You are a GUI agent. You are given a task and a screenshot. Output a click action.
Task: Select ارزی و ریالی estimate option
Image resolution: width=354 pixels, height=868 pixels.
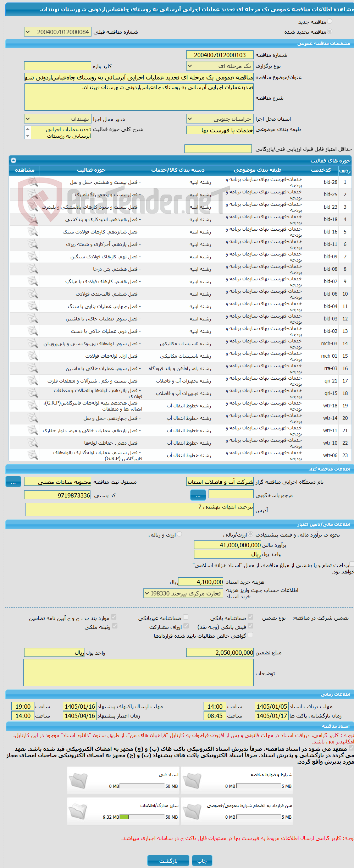coord(179,534)
